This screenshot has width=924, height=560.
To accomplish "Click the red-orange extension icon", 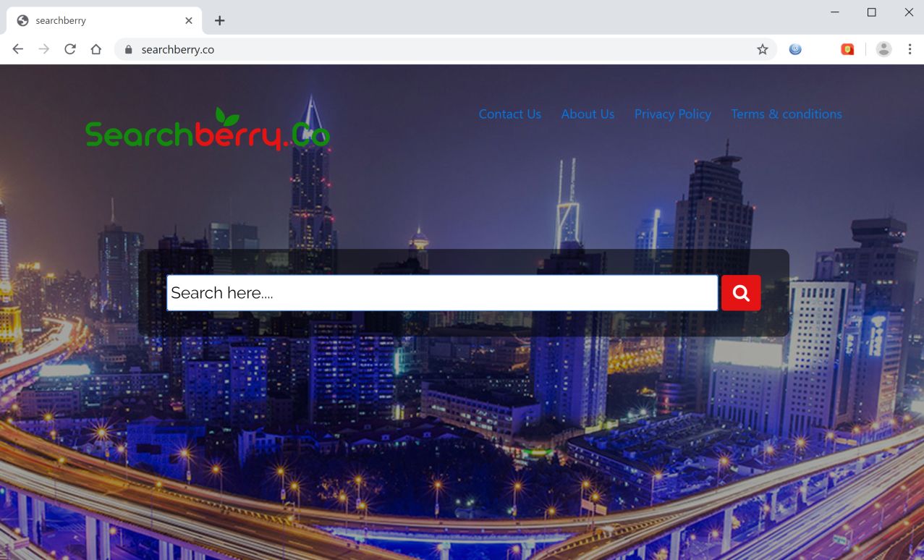I will point(847,49).
